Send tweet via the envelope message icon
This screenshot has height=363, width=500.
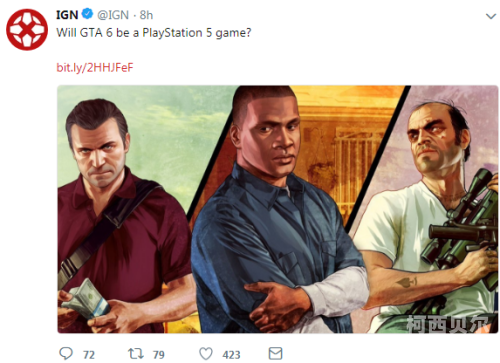point(275,353)
